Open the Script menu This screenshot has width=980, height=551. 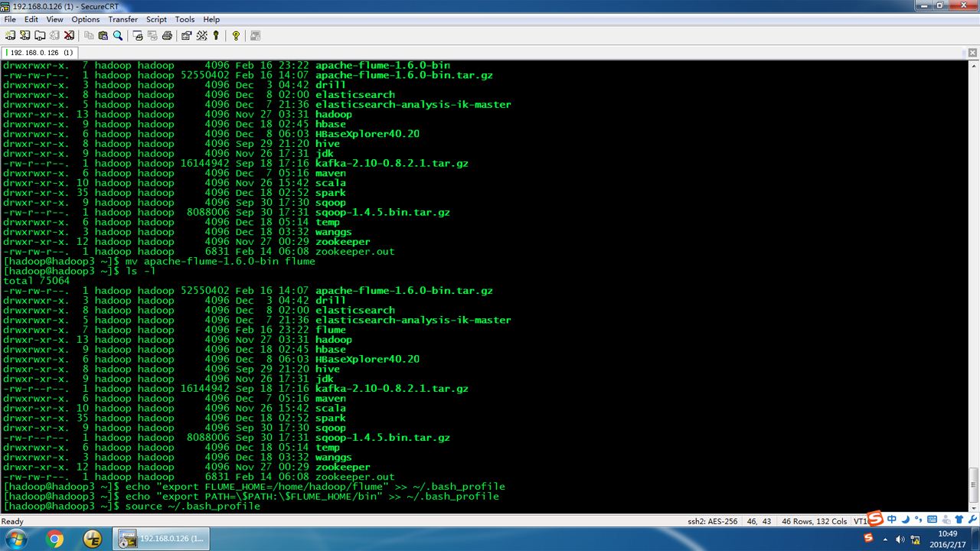157,19
